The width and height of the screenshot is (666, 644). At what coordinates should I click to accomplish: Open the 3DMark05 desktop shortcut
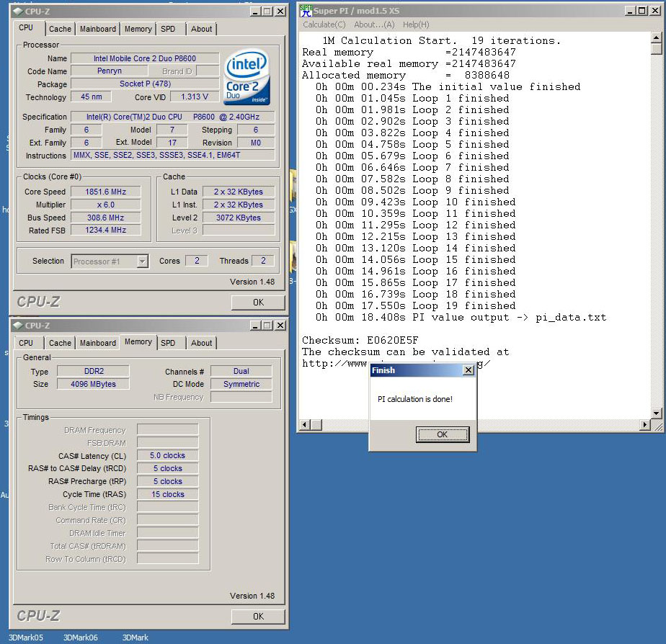(26, 638)
